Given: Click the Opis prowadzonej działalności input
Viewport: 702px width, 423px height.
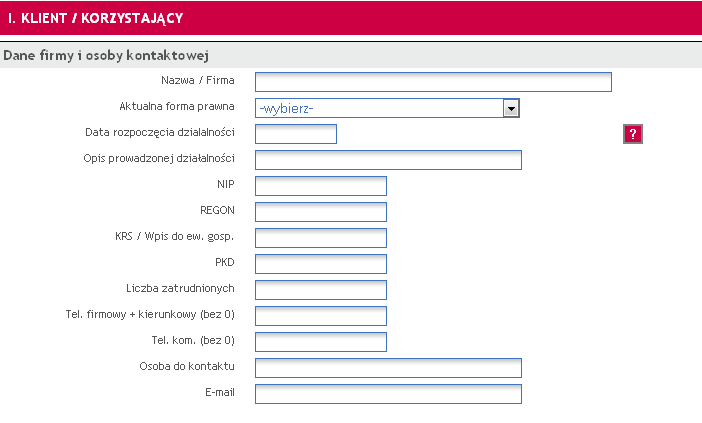Looking at the screenshot, I should [x=388, y=160].
